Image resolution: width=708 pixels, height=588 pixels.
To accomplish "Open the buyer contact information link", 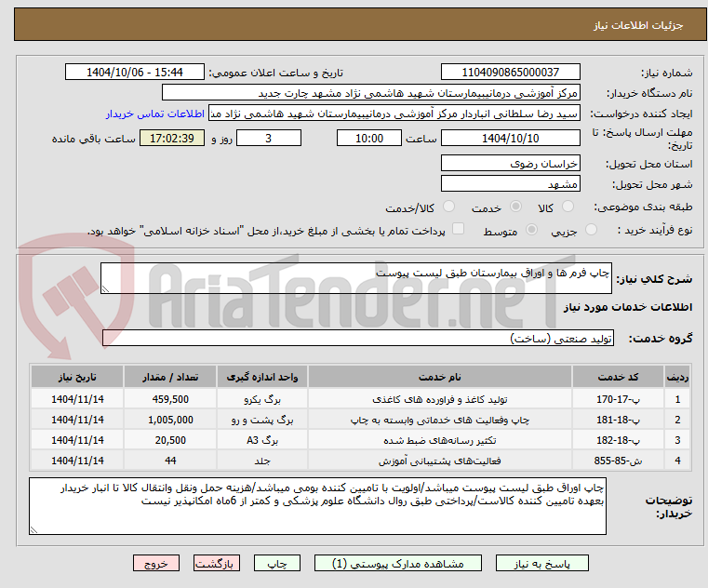I will (155, 114).
